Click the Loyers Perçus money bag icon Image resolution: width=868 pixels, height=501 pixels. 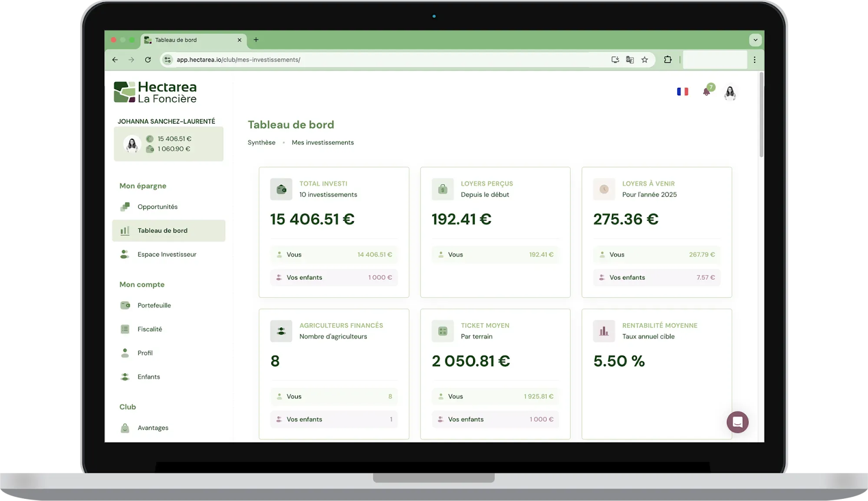tap(443, 189)
